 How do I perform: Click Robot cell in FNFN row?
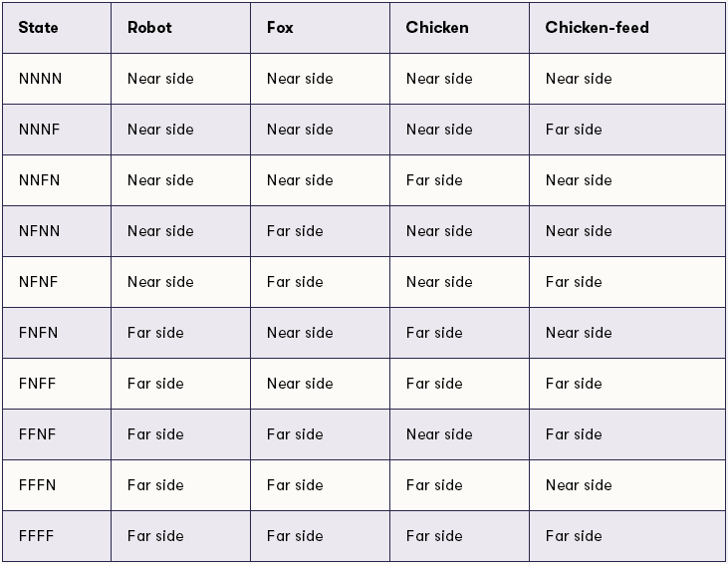point(180,333)
